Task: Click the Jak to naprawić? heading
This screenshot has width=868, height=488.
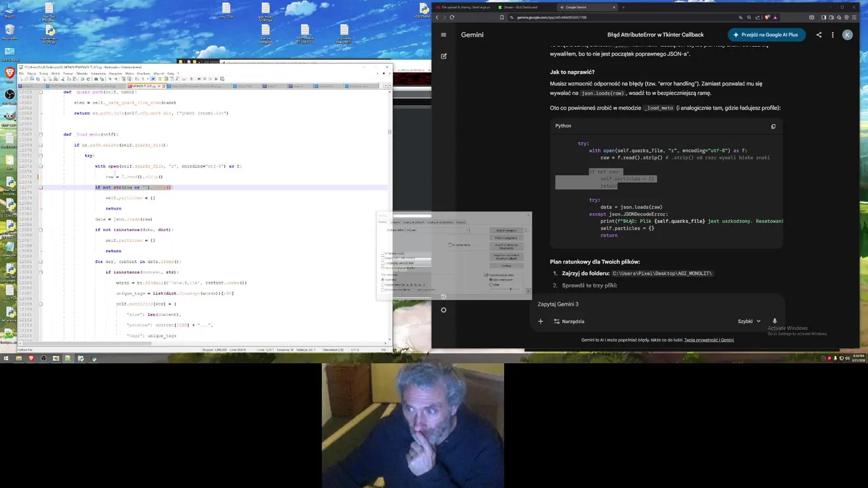Action: (572, 72)
